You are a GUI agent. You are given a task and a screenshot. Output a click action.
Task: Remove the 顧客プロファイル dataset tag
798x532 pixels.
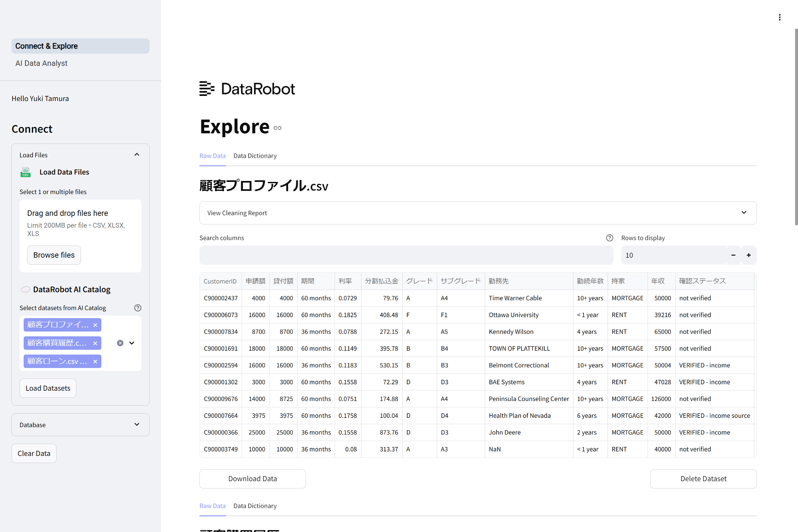point(95,325)
